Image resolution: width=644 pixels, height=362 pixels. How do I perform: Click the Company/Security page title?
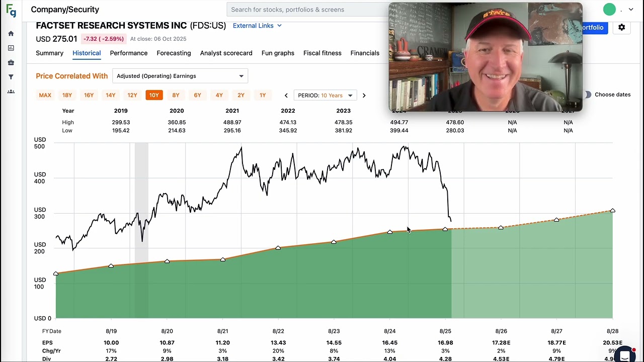[65, 10]
